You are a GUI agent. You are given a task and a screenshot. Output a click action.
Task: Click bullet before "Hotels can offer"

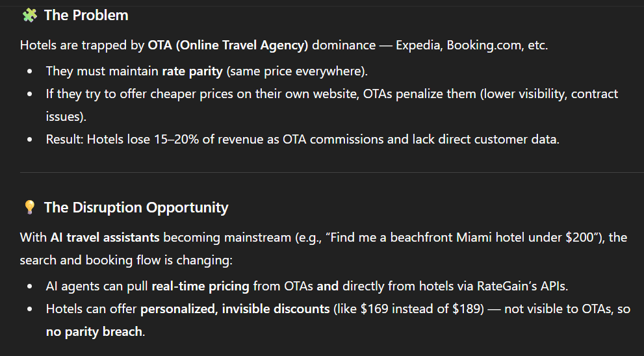(x=30, y=309)
